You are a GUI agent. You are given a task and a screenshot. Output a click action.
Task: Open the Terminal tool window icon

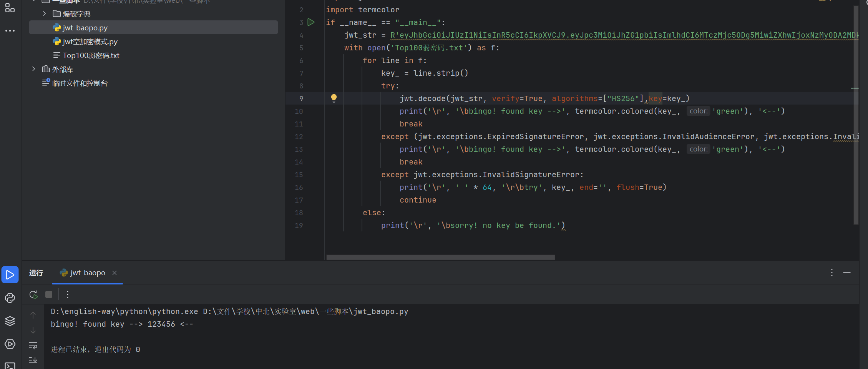tap(10, 366)
